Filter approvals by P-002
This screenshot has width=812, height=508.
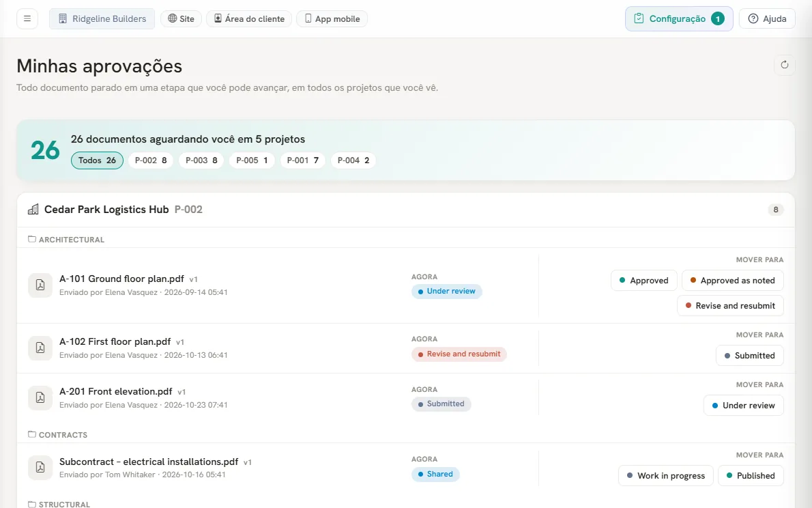point(151,160)
